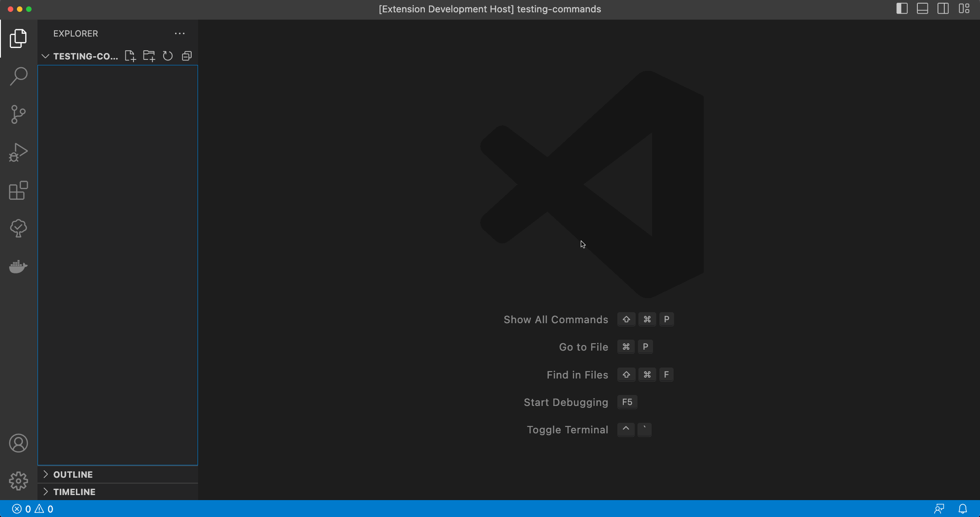Collapse the TESTING-CO... folder section

click(46, 56)
